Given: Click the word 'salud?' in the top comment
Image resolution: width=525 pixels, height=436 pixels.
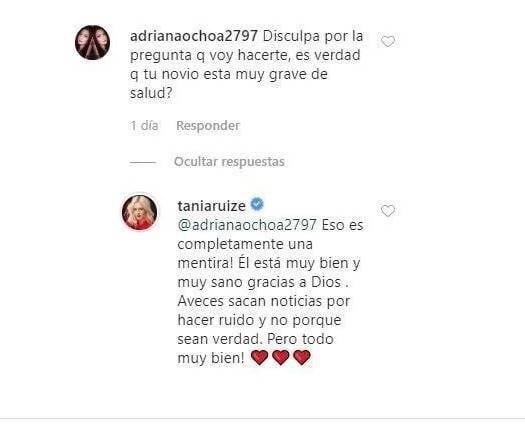Looking at the screenshot, I should point(151,93).
